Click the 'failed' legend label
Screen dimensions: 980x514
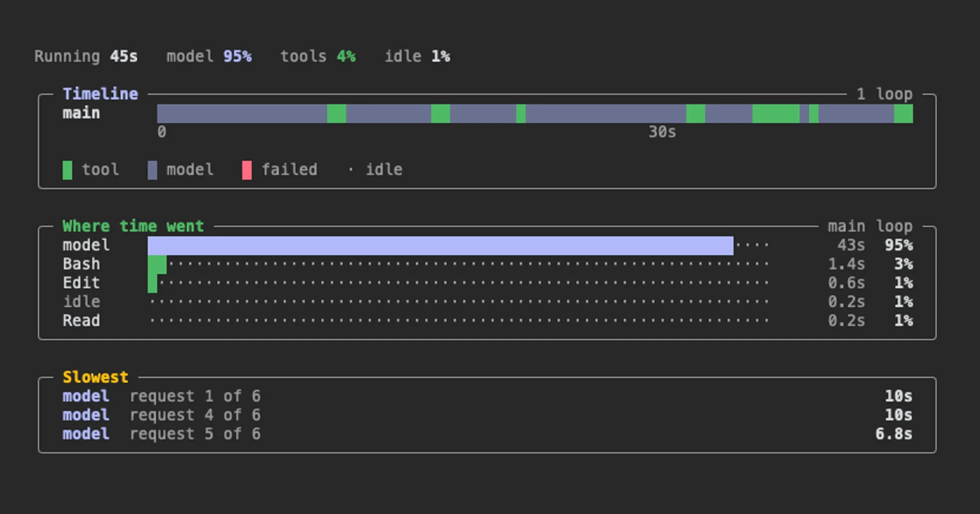coord(289,170)
